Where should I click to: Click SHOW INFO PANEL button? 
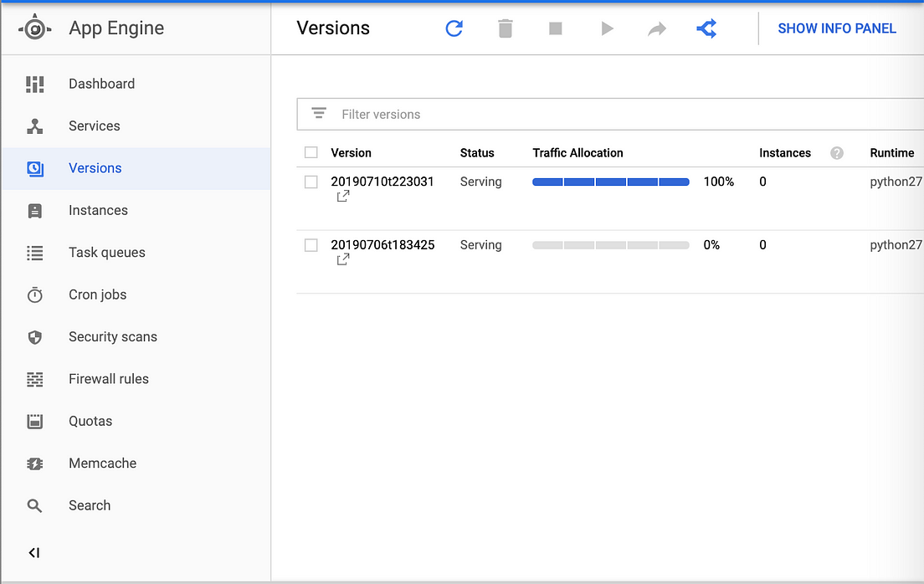837,28
